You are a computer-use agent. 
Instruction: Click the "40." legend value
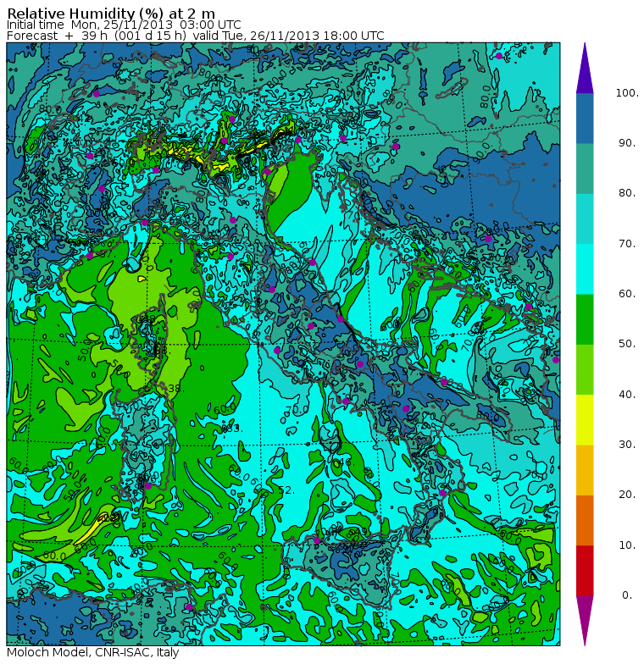click(x=627, y=395)
